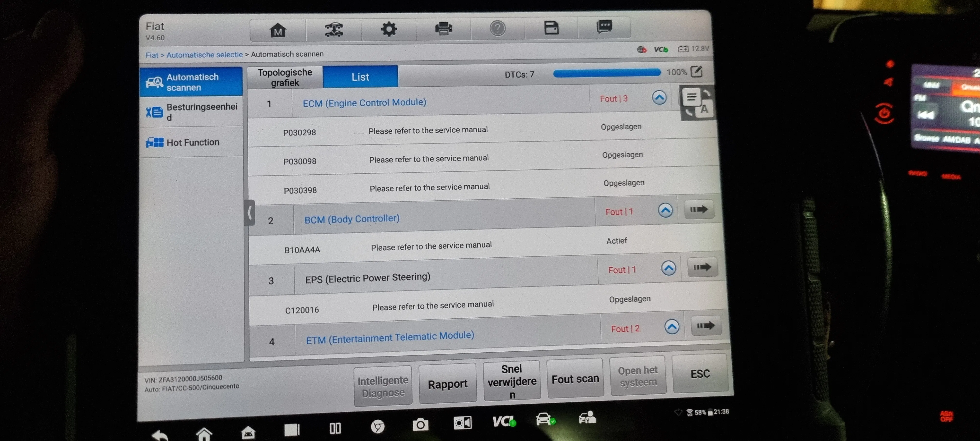Open the message feedback icon
The width and height of the screenshot is (980, 441).
[604, 27]
